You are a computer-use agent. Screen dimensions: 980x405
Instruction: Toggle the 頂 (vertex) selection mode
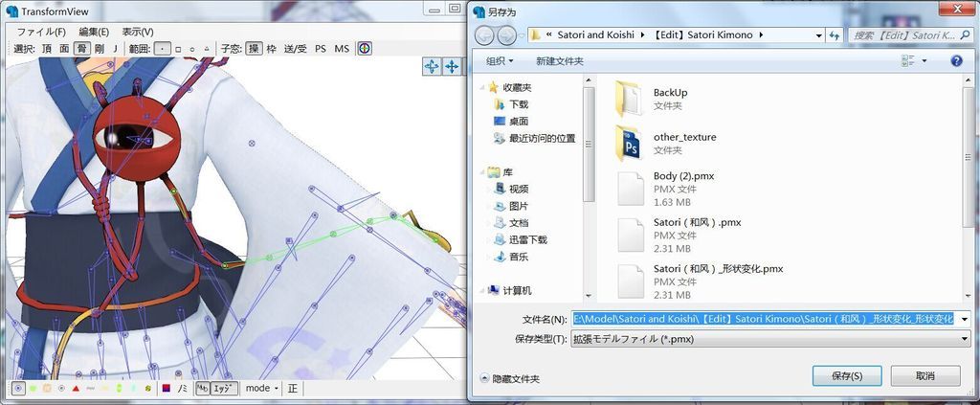47,48
